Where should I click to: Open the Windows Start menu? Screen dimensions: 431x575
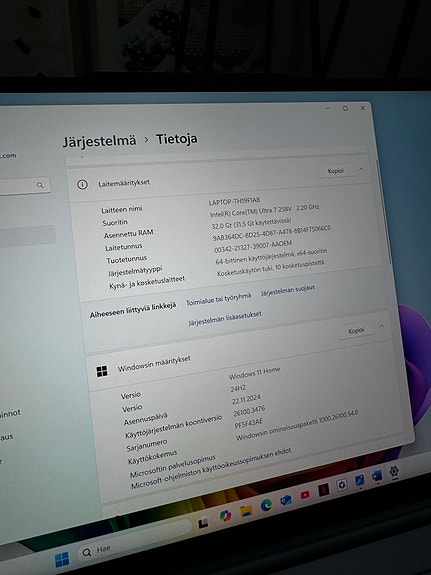pos(62,559)
